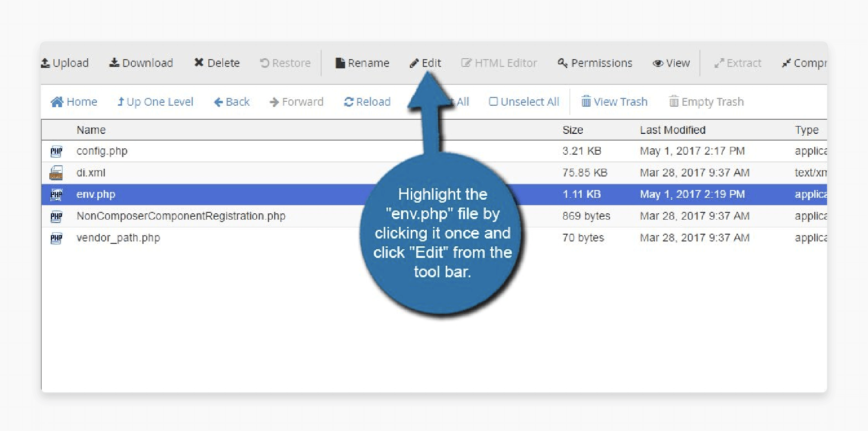Sort by the Type column header
Viewport: 868px width, 431px height.
pos(806,130)
